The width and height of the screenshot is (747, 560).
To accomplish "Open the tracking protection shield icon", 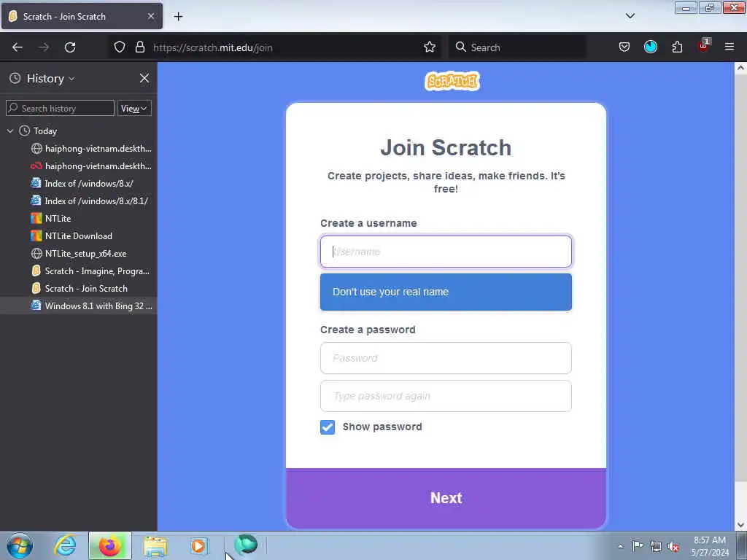I will click(x=120, y=47).
